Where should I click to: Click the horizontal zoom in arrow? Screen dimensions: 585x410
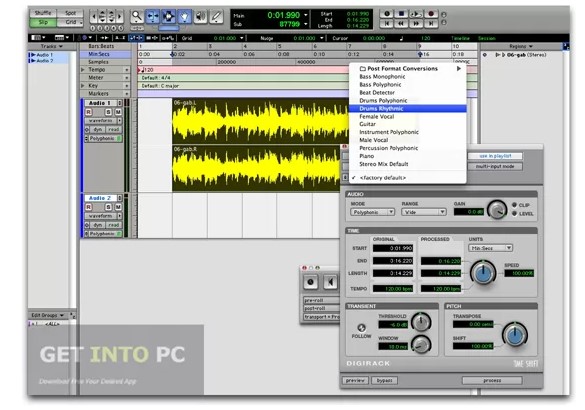[x=119, y=17]
